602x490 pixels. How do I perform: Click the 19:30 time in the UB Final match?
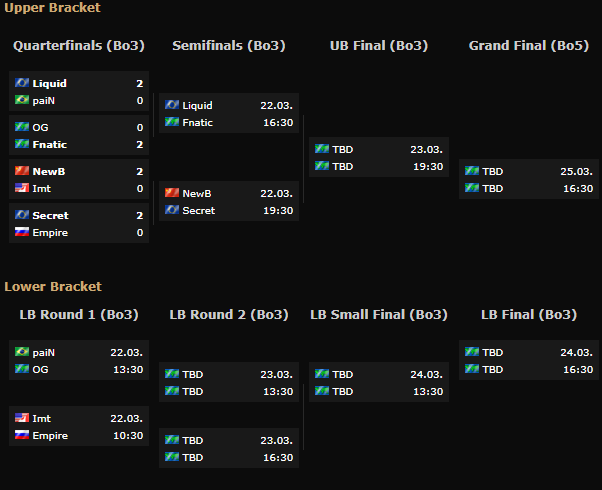(x=427, y=166)
